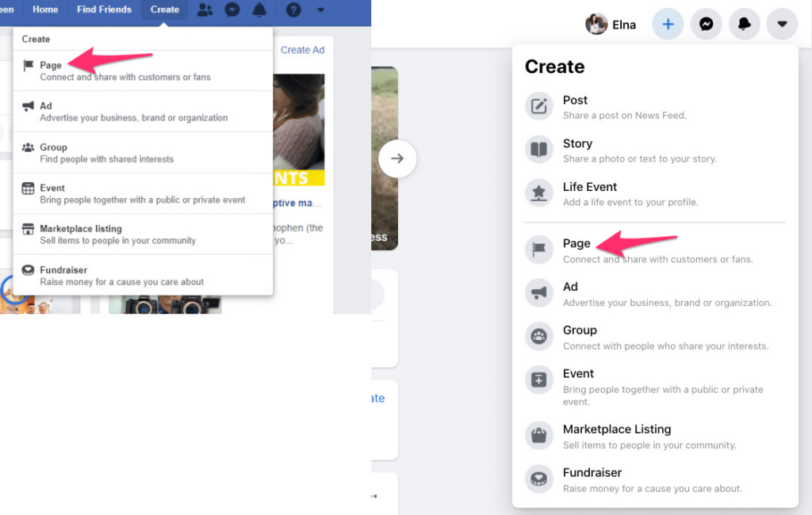Select Marketplace Listing in new panel
812x515 pixels.
tap(655, 437)
